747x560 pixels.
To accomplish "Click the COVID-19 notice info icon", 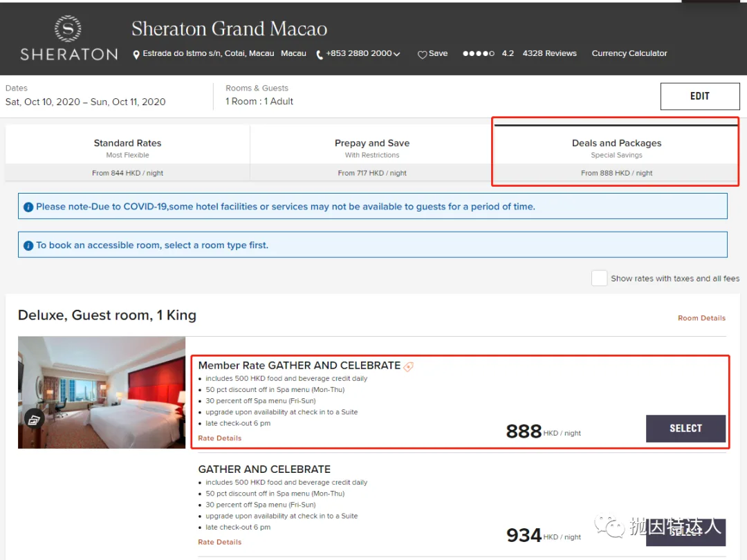I will [28, 207].
